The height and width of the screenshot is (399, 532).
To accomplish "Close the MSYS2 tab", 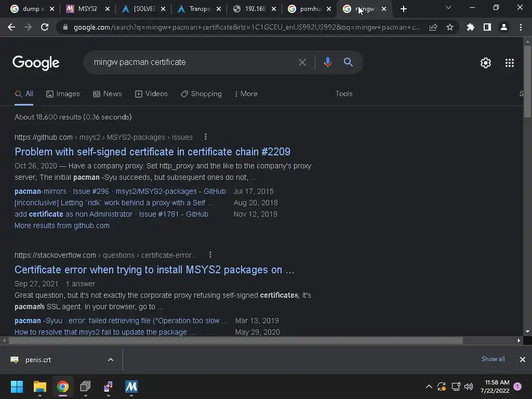I will [x=108, y=9].
